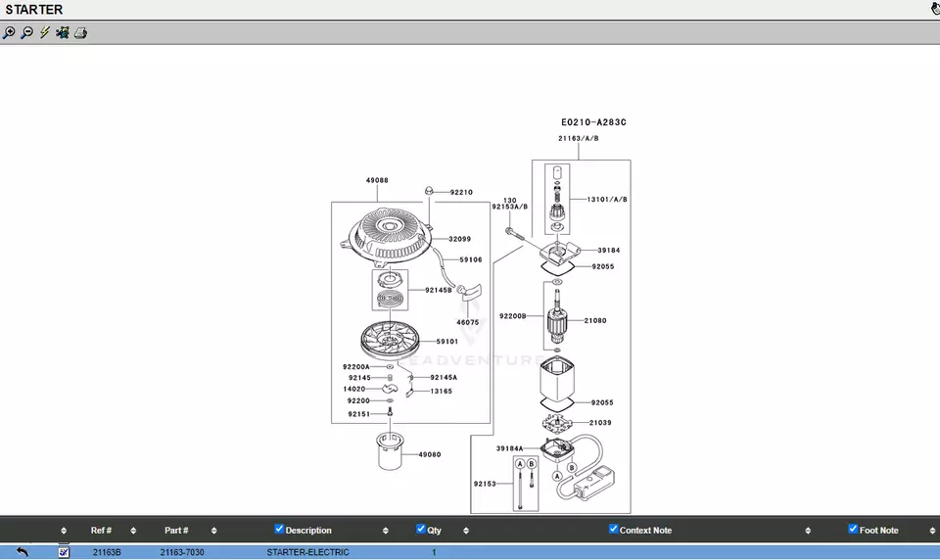This screenshot has height=560, width=940.
Task: Click the zoom out magnifier icon
Action: [26, 32]
